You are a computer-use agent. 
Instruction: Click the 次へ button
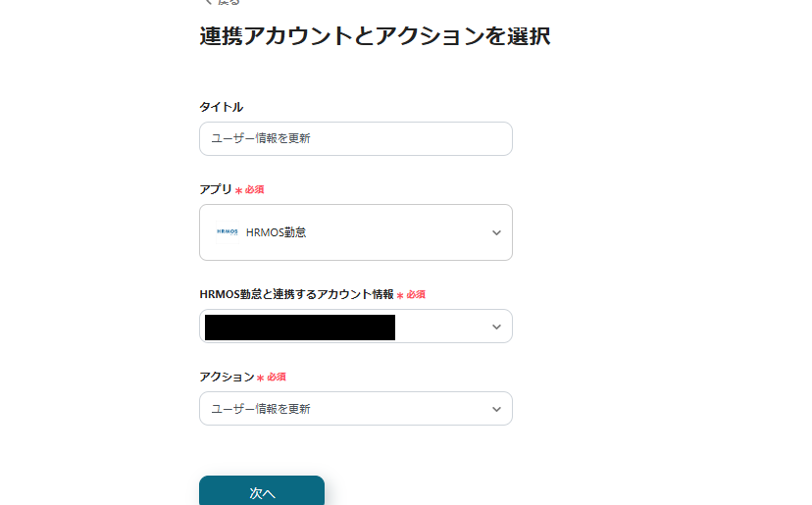click(262, 492)
